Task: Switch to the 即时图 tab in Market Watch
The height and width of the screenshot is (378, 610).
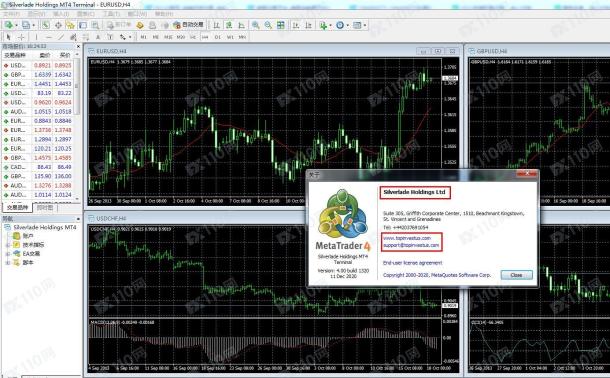Action: point(45,208)
